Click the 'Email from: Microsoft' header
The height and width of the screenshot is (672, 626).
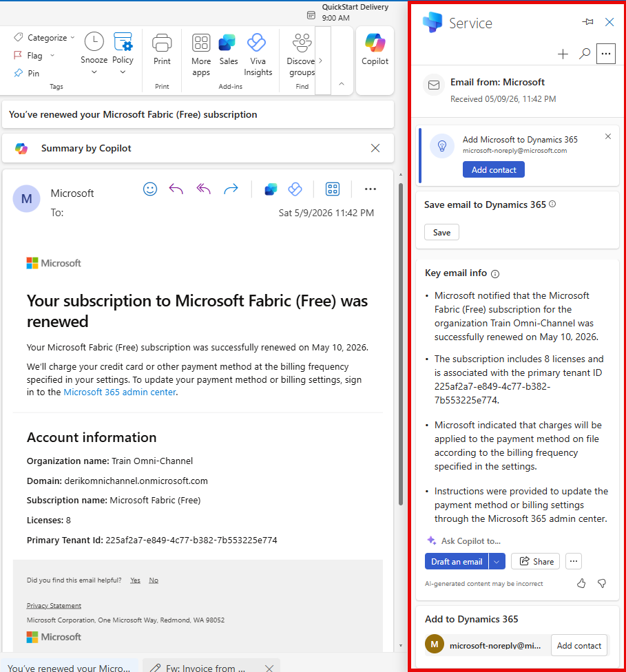(497, 83)
